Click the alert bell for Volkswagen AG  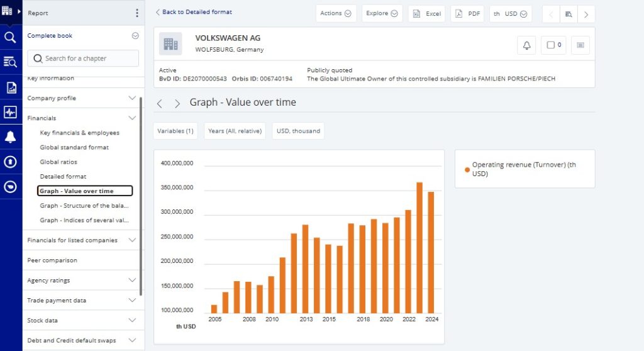526,45
